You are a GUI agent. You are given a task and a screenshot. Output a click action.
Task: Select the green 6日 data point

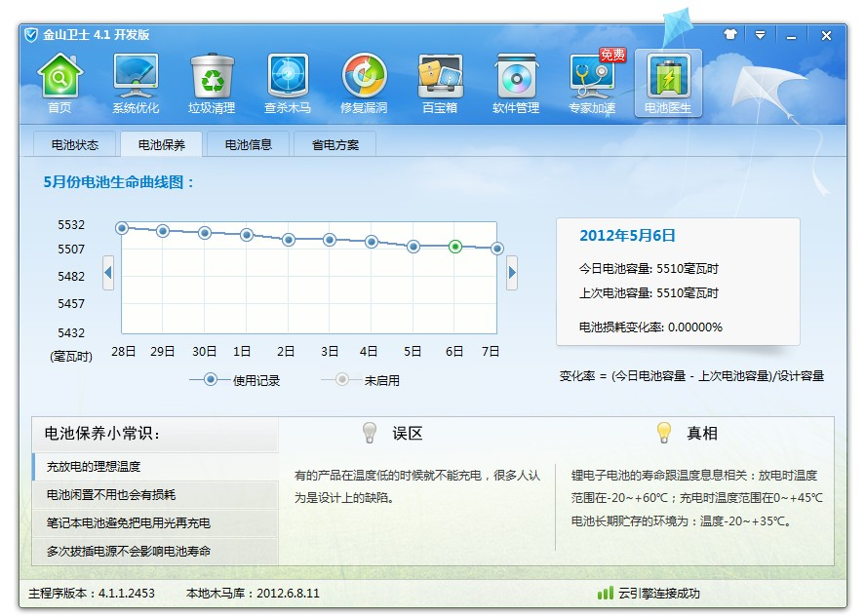click(x=455, y=247)
